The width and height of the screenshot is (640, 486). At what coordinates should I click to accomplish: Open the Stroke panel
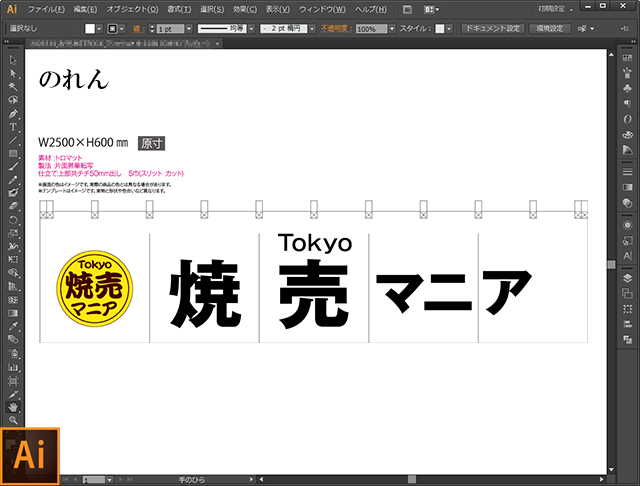point(627,172)
